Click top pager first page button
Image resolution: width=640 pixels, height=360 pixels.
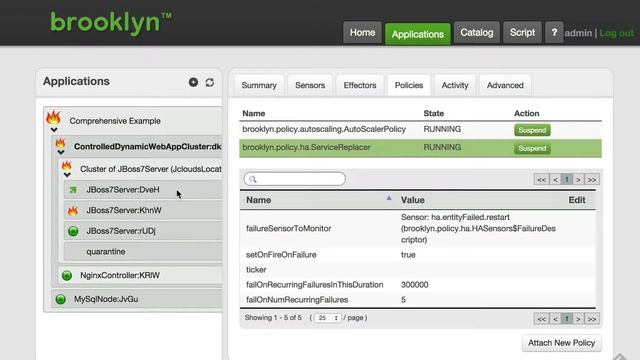[541, 180]
